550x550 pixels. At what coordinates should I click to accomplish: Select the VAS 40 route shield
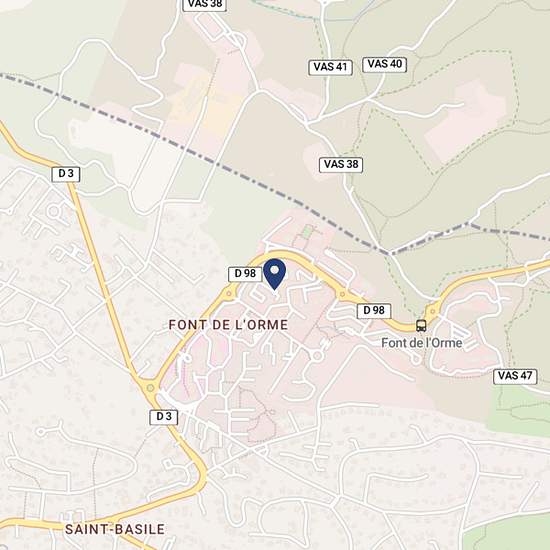click(384, 65)
